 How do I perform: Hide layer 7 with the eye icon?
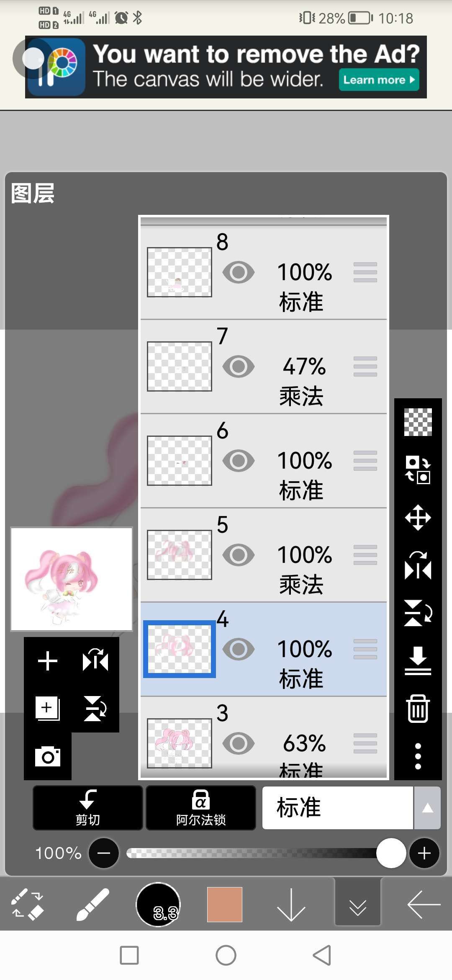point(239,366)
